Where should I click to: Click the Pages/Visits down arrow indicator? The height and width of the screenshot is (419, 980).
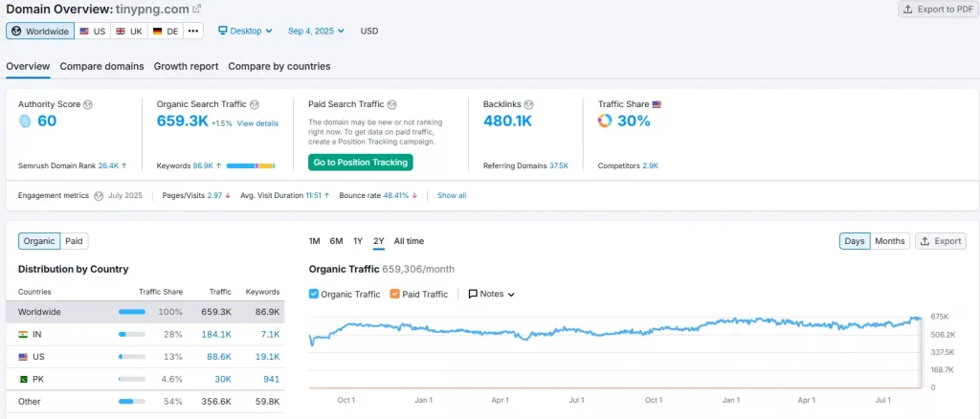[x=228, y=195]
